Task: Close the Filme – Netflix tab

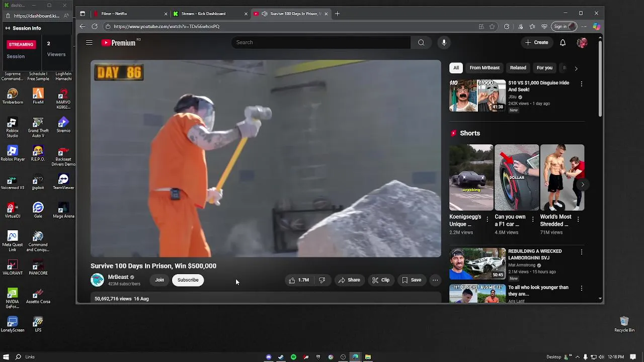Action: coord(166,14)
